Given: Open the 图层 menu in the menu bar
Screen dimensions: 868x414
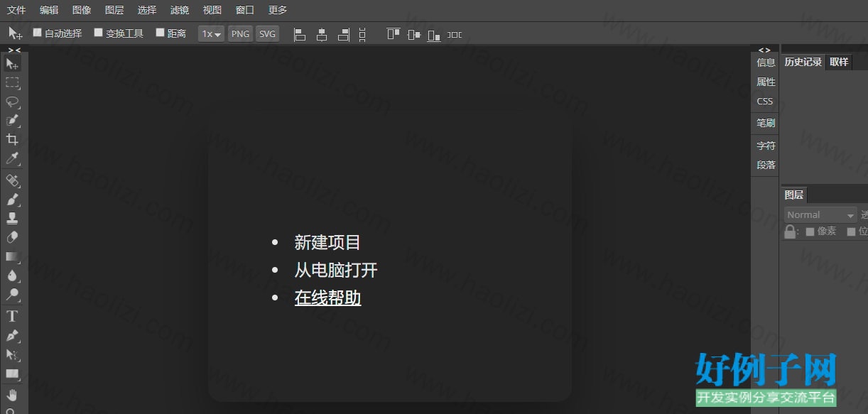Looking at the screenshot, I should (x=114, y=10).
